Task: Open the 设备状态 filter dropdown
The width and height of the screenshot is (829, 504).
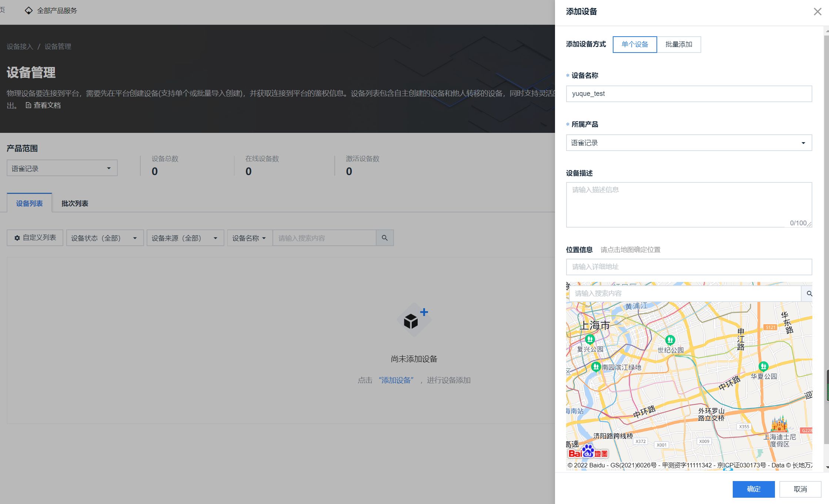Action: click(x=104, y=238)
